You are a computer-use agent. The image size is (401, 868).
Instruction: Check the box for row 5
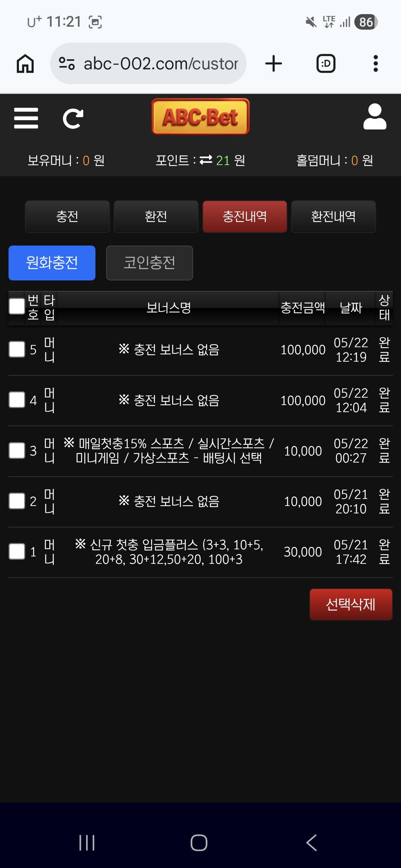17,349
